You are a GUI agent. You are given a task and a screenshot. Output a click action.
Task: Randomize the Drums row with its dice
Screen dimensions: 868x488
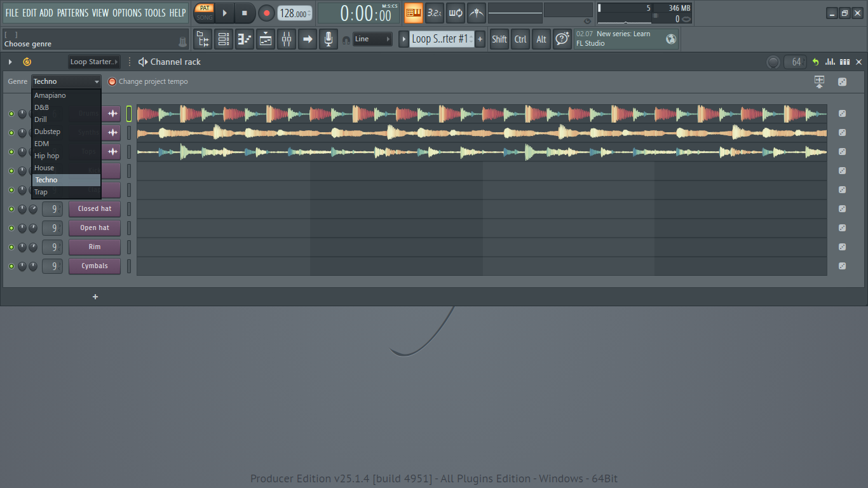842,114
